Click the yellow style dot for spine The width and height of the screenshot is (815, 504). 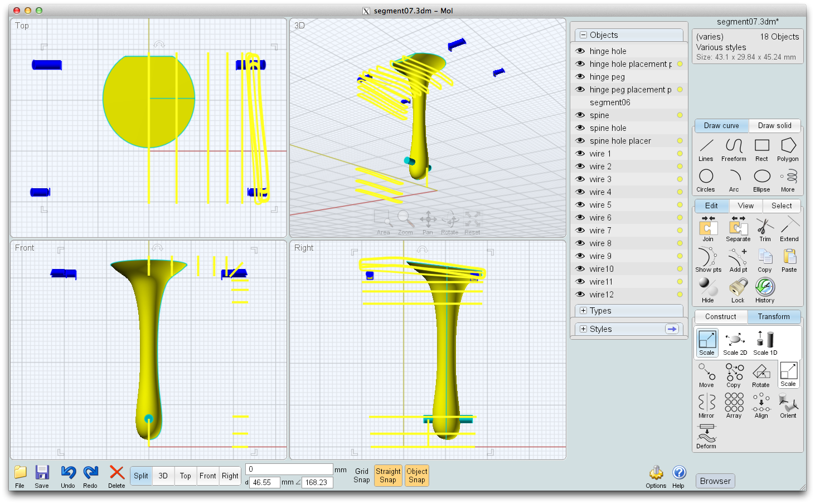click(x=680, y=115)
